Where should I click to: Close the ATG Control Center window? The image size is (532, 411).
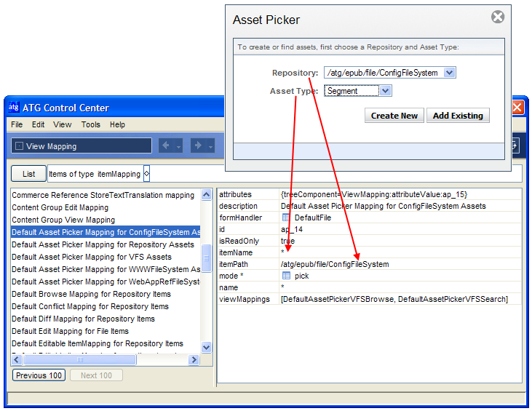click(517, 108)
